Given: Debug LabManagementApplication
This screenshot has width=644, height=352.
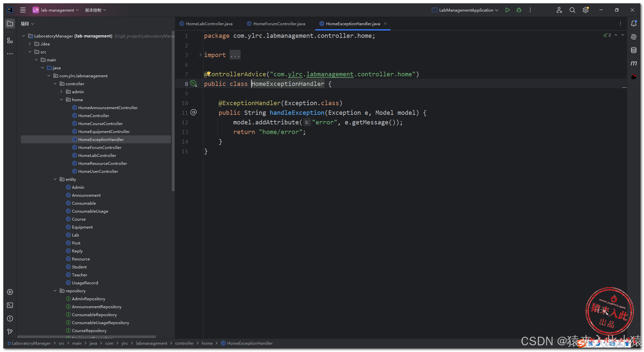Looking at the screenshot, I should (x=519, y=10).
